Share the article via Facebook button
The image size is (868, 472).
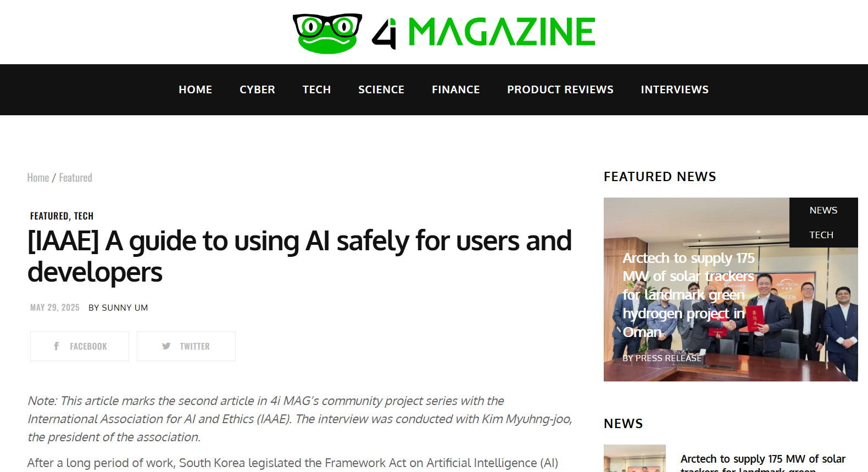(80, 346)
